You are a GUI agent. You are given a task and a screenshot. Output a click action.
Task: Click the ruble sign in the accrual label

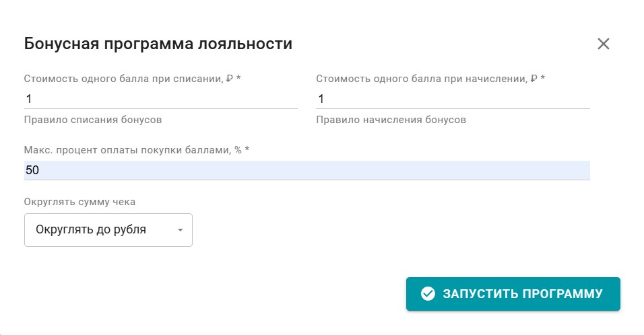[x=534, y=79]
